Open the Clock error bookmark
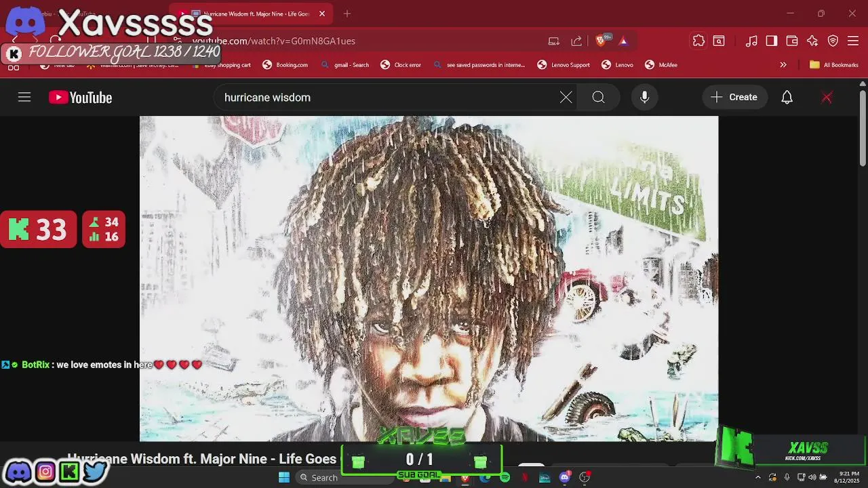Viewport: 868px width, 488px height. click(x=401, y=65)
